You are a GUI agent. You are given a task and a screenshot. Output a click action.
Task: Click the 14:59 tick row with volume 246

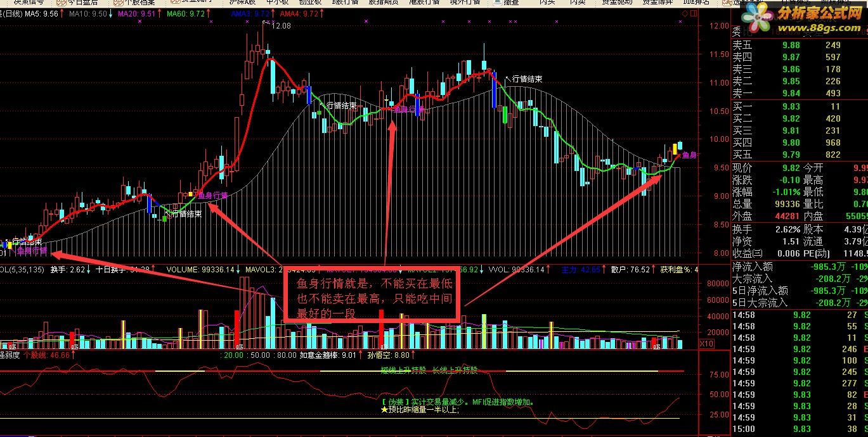[x=800, y=349]
